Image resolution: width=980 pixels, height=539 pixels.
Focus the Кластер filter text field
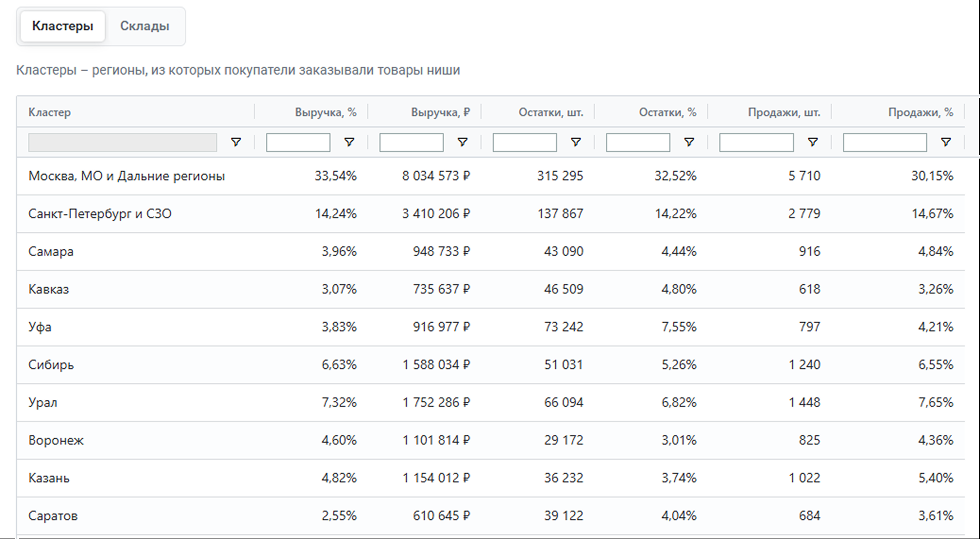tap(122, 142)
